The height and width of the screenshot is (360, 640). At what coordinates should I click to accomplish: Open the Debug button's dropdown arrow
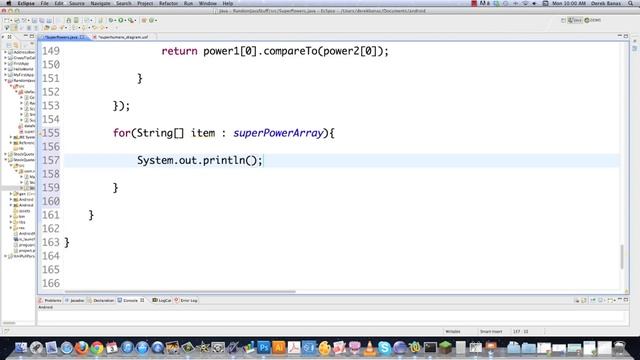point(115,20)
